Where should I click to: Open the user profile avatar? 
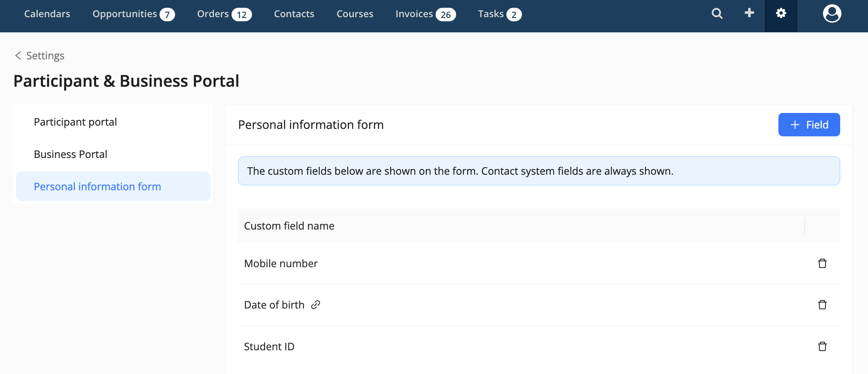pos(832,14)
